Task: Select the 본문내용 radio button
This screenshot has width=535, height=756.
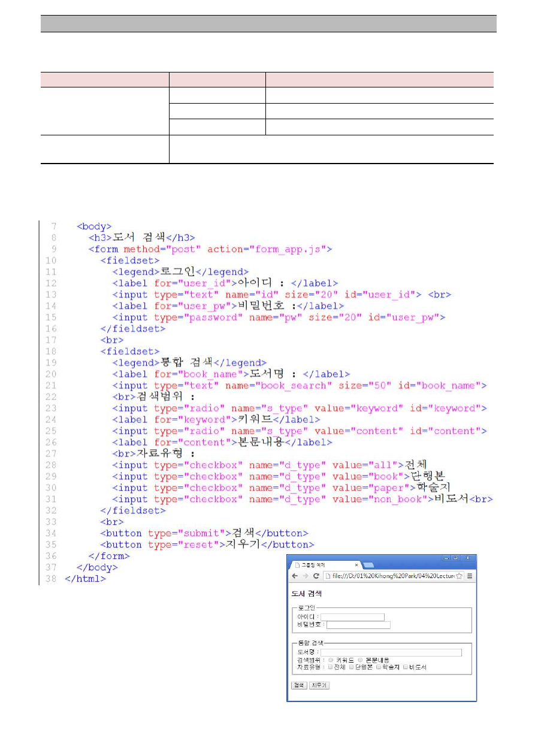Action: (x=360, y=660)
